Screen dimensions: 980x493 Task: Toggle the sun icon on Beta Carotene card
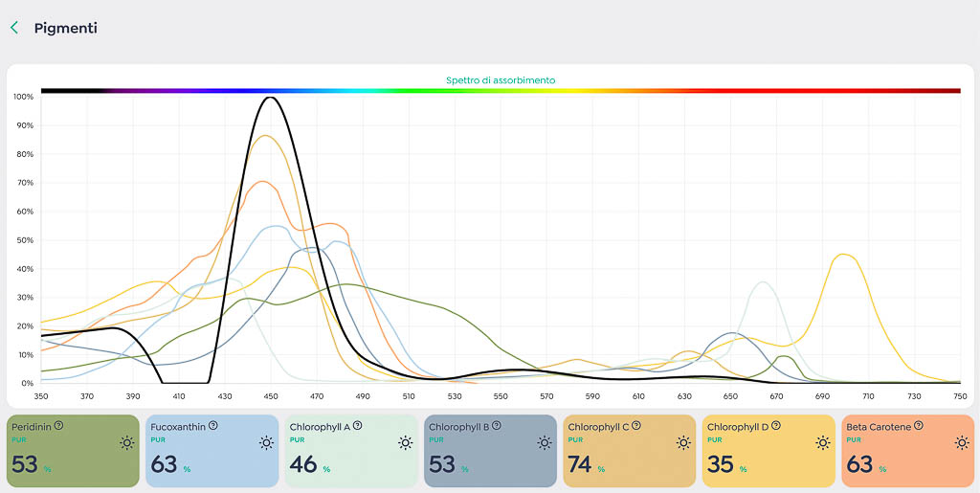961,442
